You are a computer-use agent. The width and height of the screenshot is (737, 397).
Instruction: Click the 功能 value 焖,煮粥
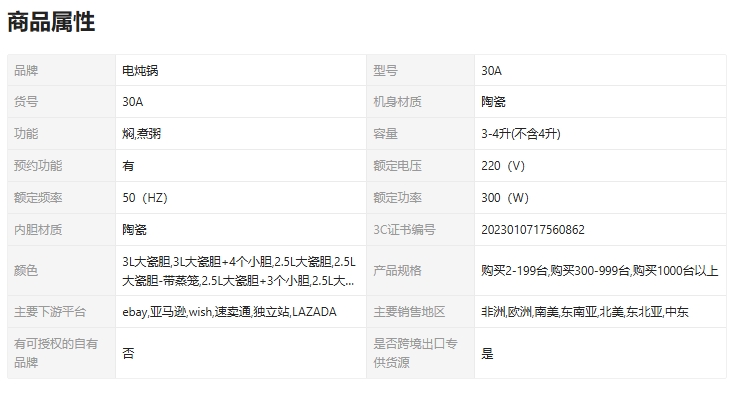click(141, 133)
